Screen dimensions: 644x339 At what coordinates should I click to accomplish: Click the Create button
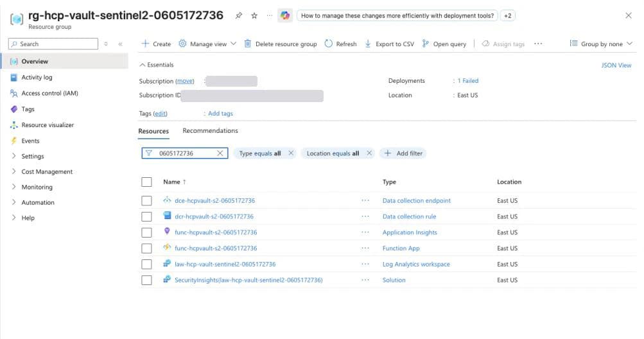point(156,44)
